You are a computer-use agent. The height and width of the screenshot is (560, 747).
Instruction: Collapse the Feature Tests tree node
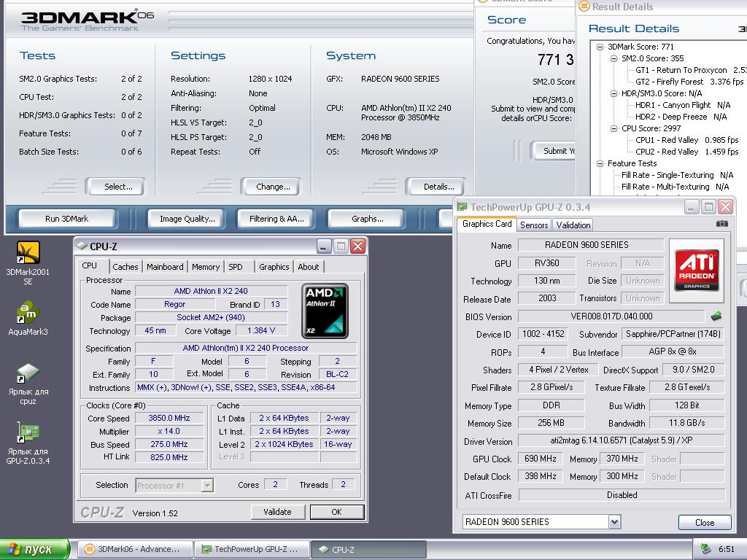pyautogui.click(x=600, y=163)
